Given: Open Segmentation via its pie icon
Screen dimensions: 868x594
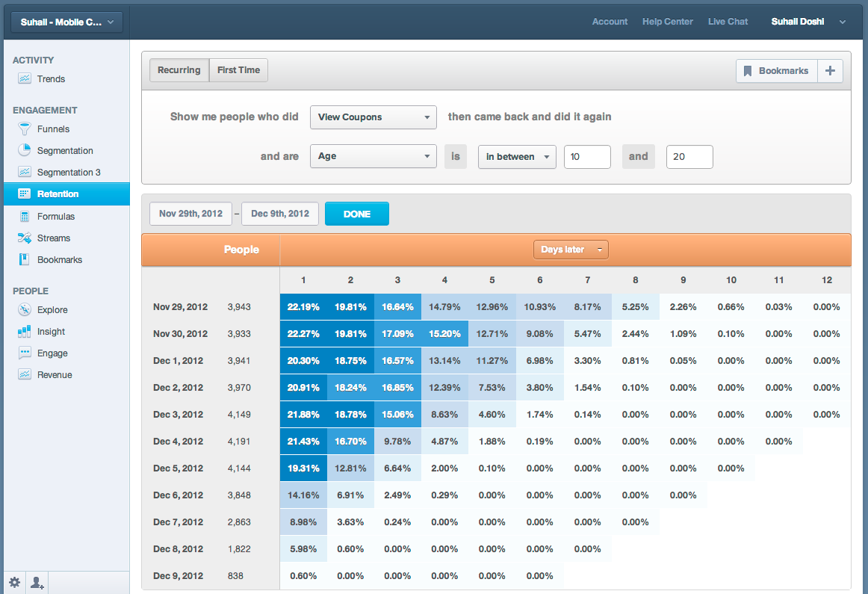Looking at the screenshot, I should pyautogui.click(x=25, y=150).
